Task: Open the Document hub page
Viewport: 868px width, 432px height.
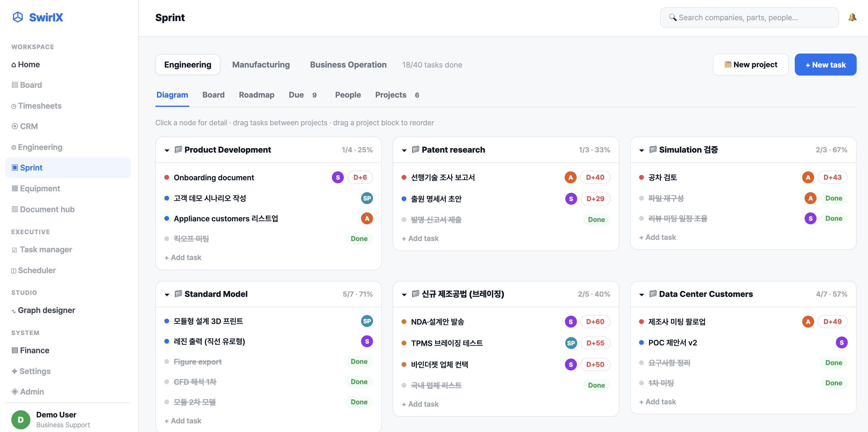Action: pos(68,209)
